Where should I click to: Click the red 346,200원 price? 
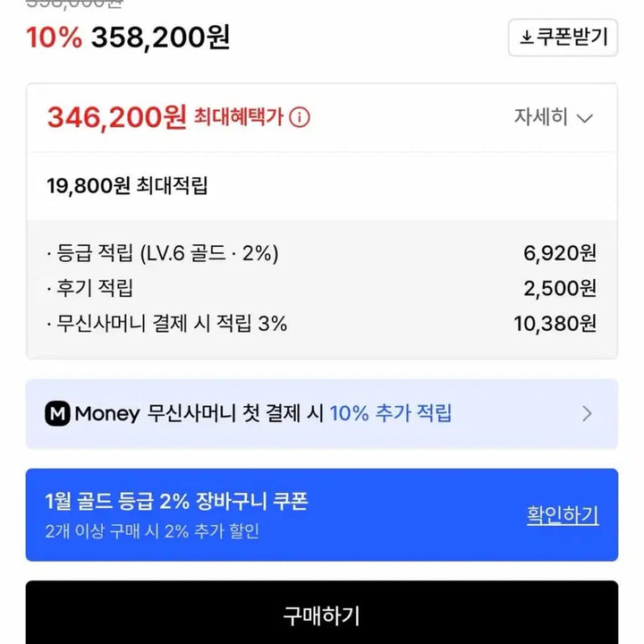click(x=116, y=117)
